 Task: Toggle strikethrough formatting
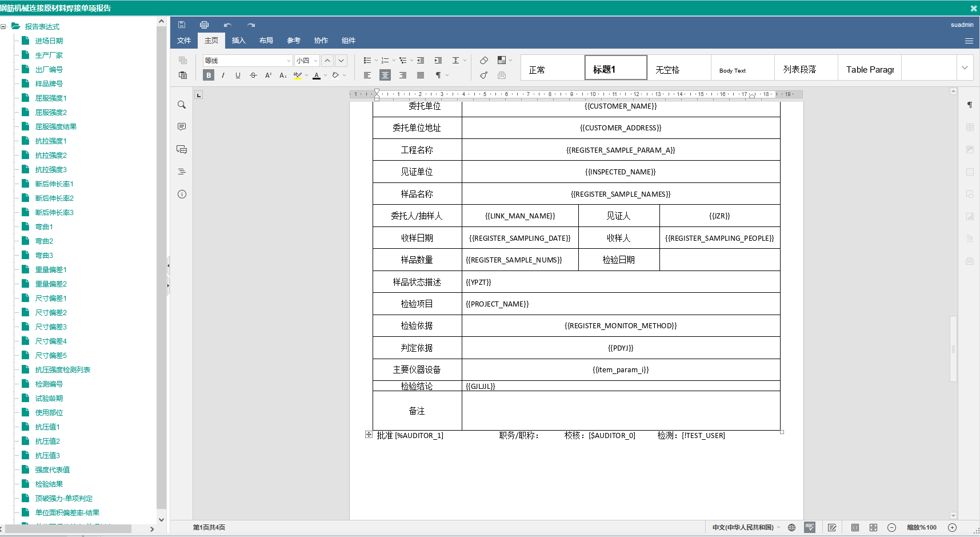(253, 75)
